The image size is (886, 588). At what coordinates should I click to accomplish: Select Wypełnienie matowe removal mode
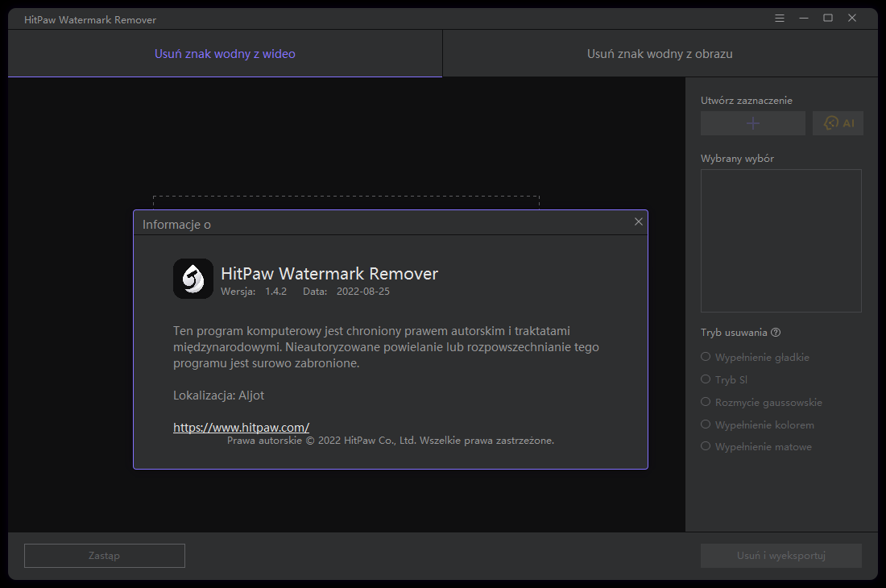(x=756, y=447)
